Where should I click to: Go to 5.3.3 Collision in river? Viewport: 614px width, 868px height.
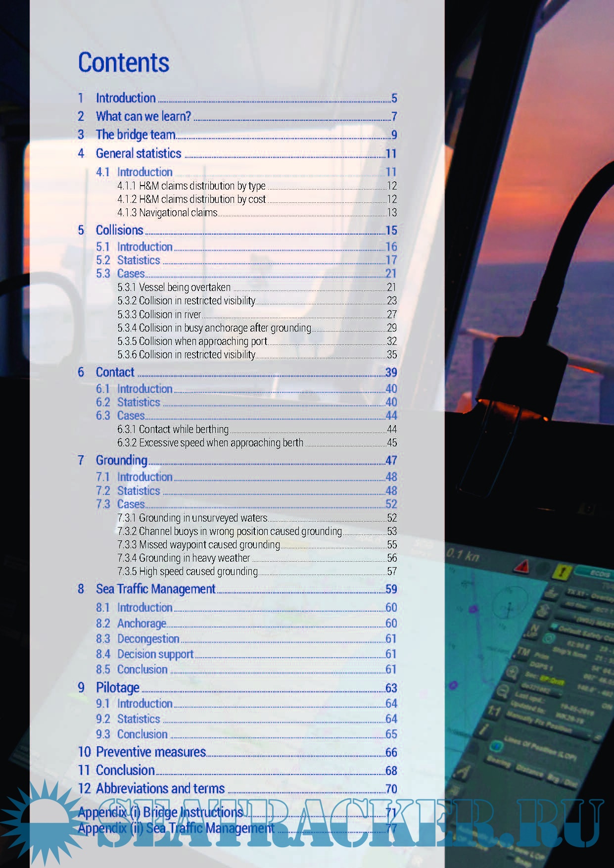[170, 314]
